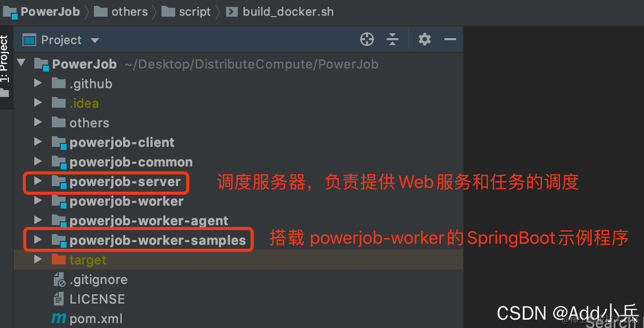Hide the Project panel with minus icon

[x=450, y=39]
